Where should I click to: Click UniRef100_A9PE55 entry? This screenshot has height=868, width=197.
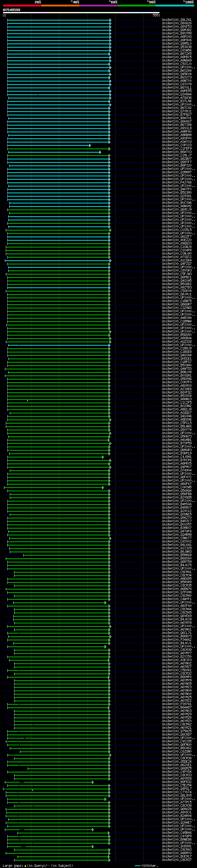[x=177, y=91]
